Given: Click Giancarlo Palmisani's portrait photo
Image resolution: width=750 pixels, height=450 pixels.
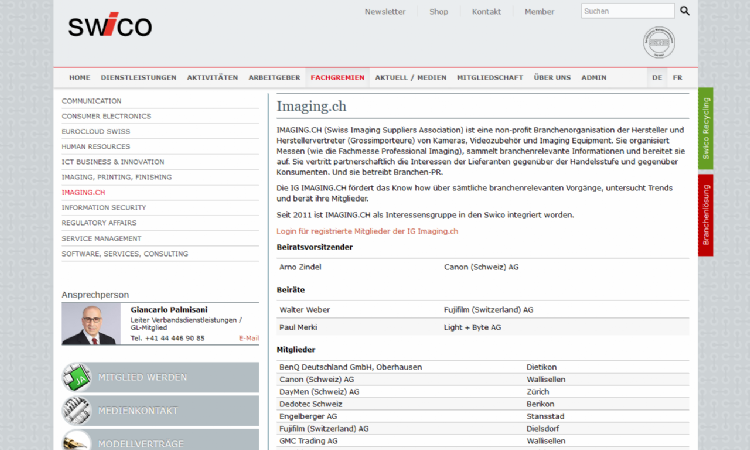Looking at the screenshot, I should click(89, 324).
